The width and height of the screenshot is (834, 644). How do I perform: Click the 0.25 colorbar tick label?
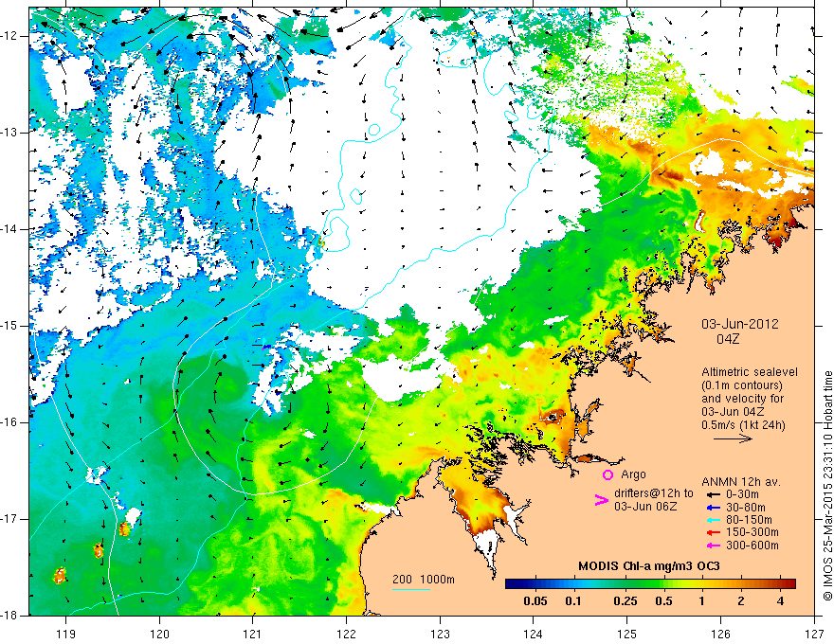click(625, 601)
